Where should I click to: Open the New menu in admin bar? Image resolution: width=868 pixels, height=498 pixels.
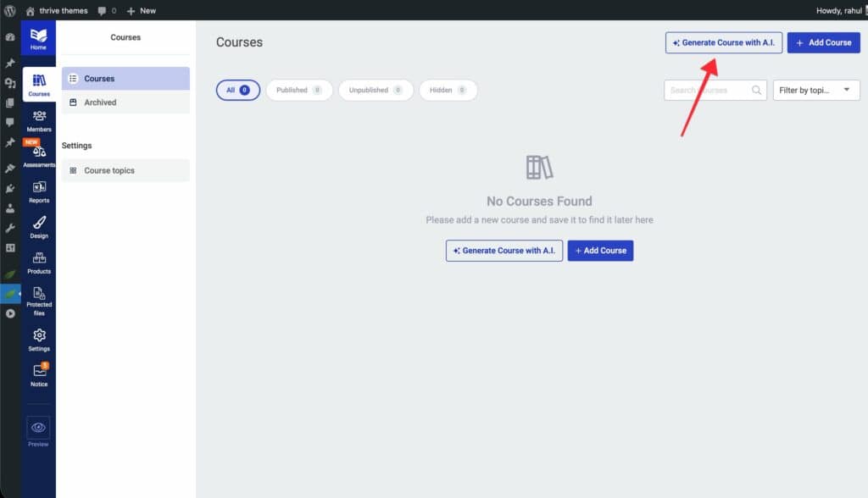(x=142, y=10)
